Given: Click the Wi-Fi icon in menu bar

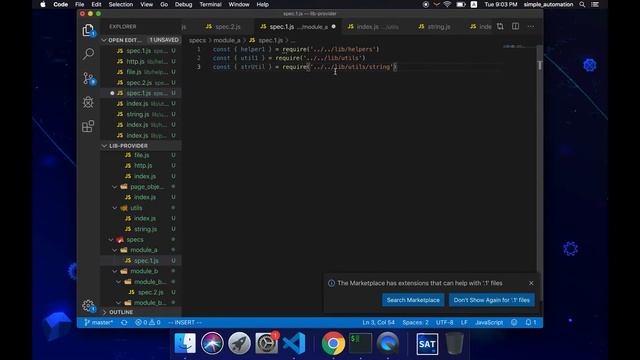Looking at the screenshot, I should tap(447, 4).
